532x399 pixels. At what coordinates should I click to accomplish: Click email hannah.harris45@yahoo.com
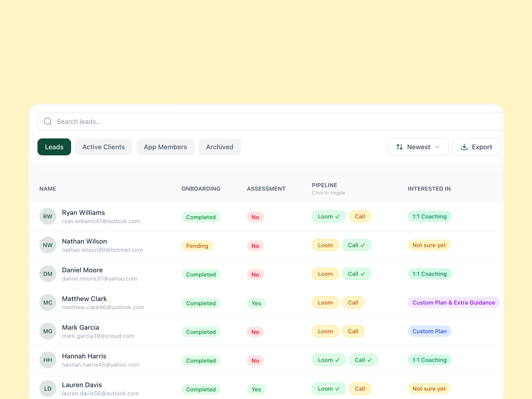(100, 365)
